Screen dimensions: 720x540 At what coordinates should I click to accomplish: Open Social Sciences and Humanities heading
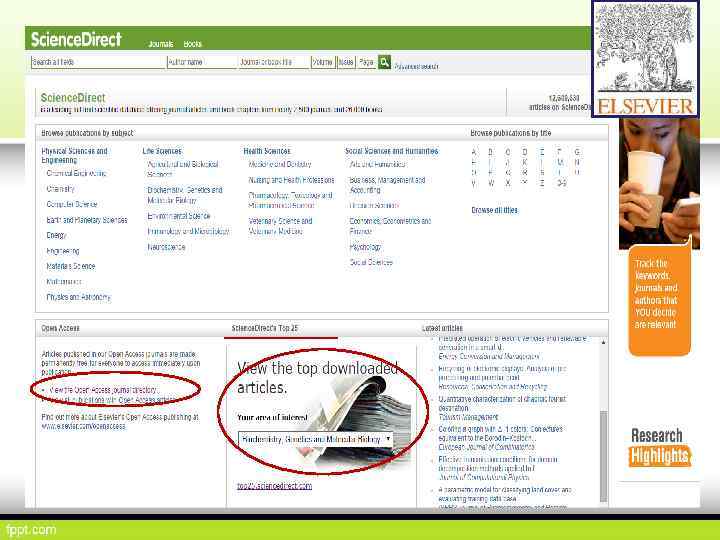coord(392,151)
